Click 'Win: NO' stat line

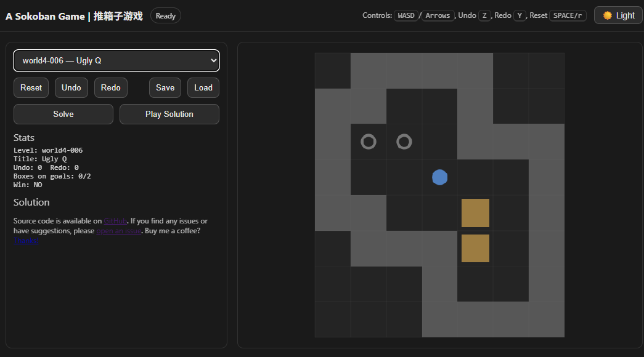pos(28,185)
